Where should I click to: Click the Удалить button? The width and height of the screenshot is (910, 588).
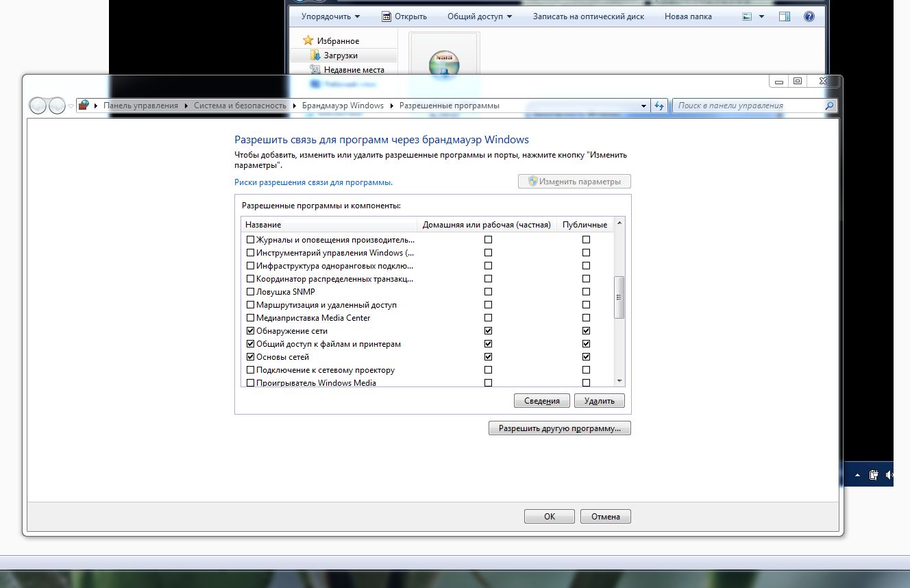coord(600,401)
